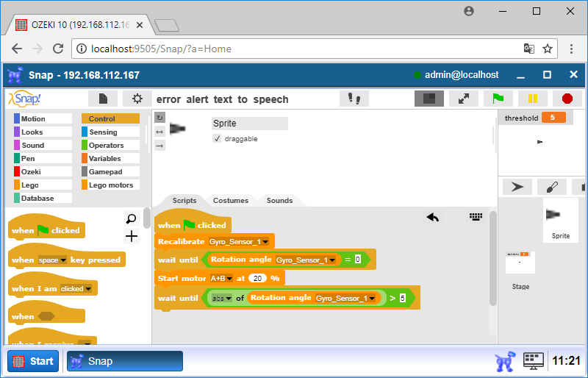
Task: Select the Sprite thumbnail in corral
Action: click(x=561, y=221)
